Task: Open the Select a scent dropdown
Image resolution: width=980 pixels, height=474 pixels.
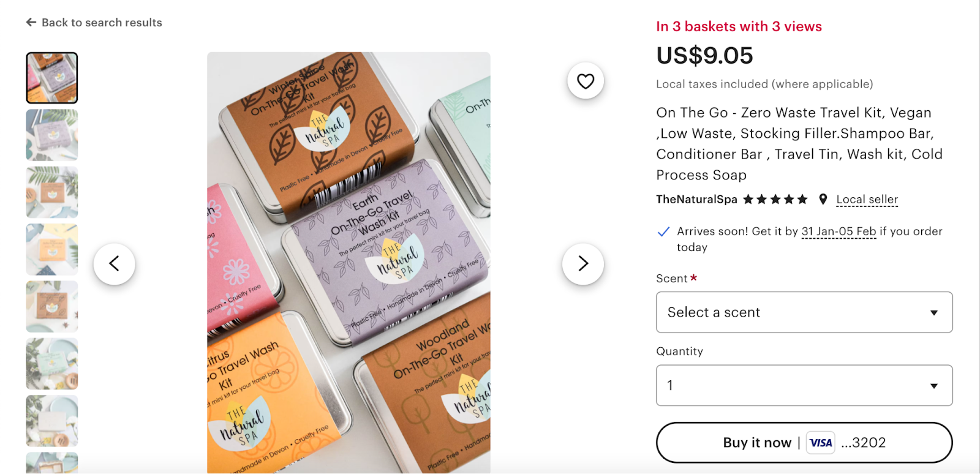Action: point(804,312)
